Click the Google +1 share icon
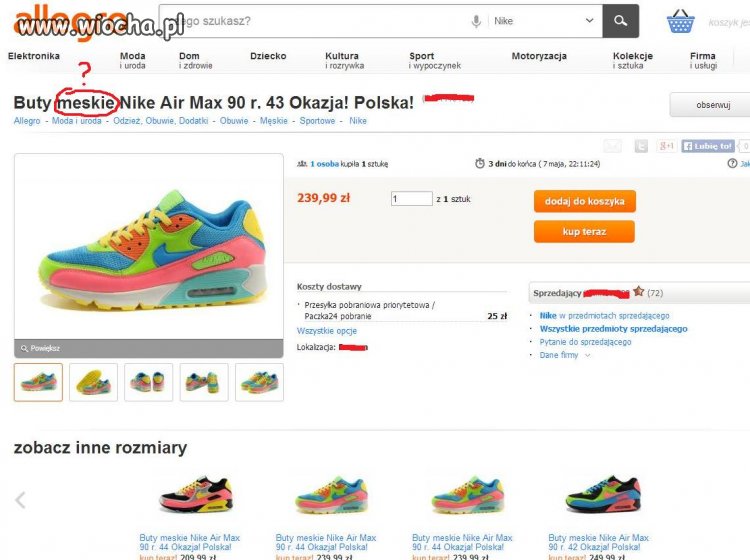Image resolution: width=750 pixels, height=560 pixels. [666, 146]
